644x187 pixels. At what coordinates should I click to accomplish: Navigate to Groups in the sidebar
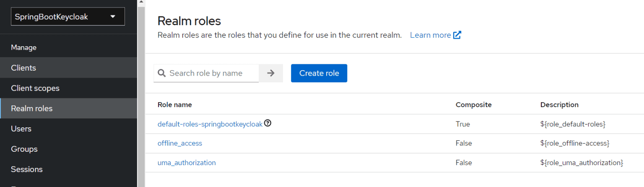[x=24, y=149]
